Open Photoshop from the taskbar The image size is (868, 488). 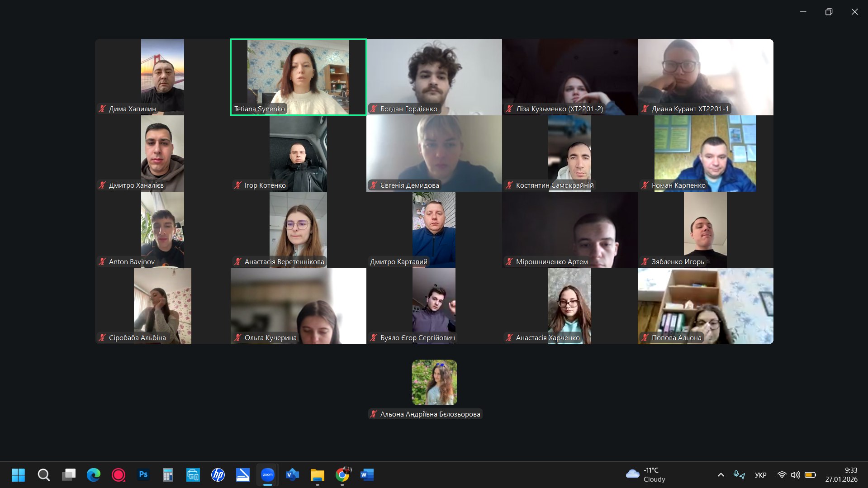(x=143, y=474)
